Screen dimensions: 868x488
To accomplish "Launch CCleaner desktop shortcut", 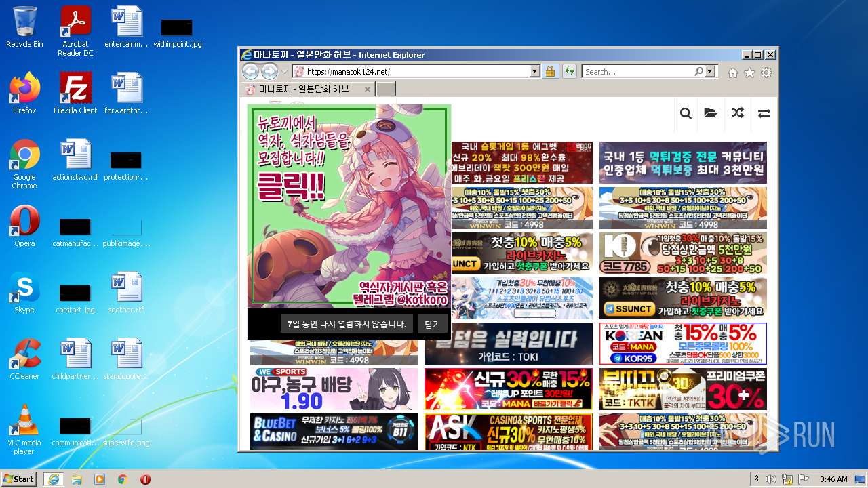I will click(24, 359).
